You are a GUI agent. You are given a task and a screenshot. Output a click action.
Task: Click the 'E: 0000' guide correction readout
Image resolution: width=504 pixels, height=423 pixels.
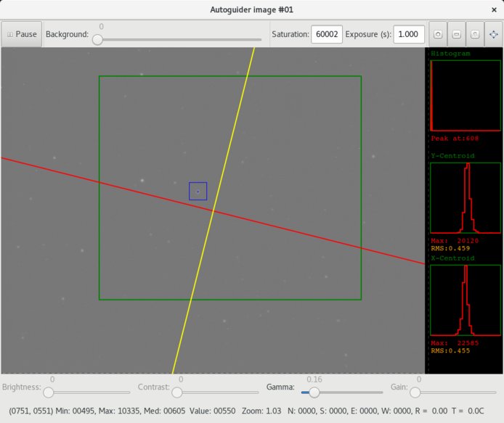pos(364,411)
